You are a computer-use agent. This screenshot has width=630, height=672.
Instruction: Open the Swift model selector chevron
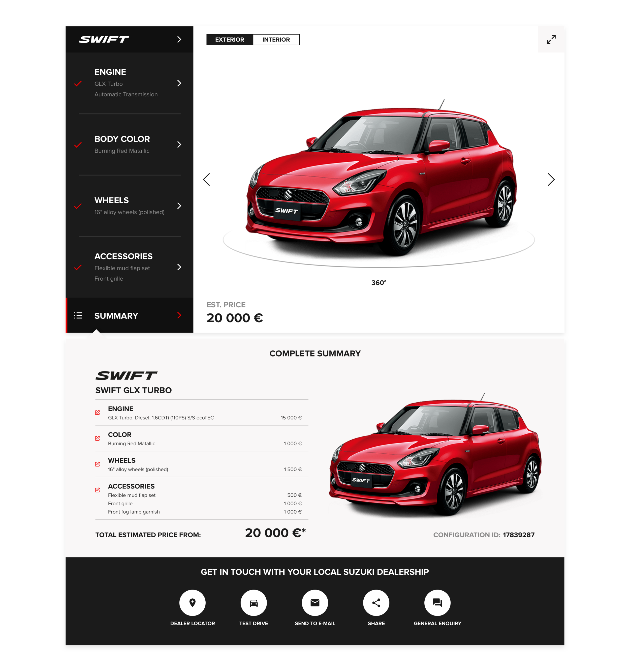click(x=179, y=40)
